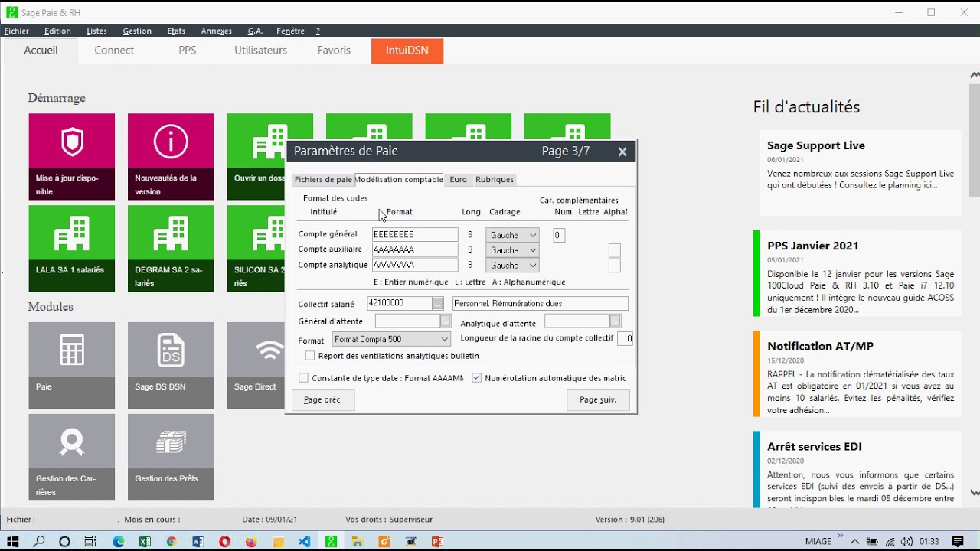980x551 pixels.
Task: Open the Gestion des Prêts module tile
Action: coord(171,457)
